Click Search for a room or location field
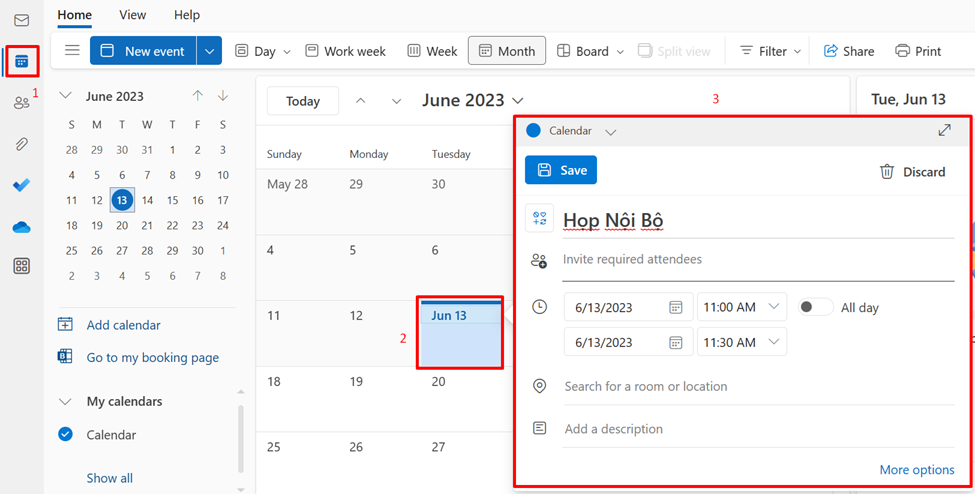Image resolution: width=975 pixels, height=494 pixels. (758, 386)
